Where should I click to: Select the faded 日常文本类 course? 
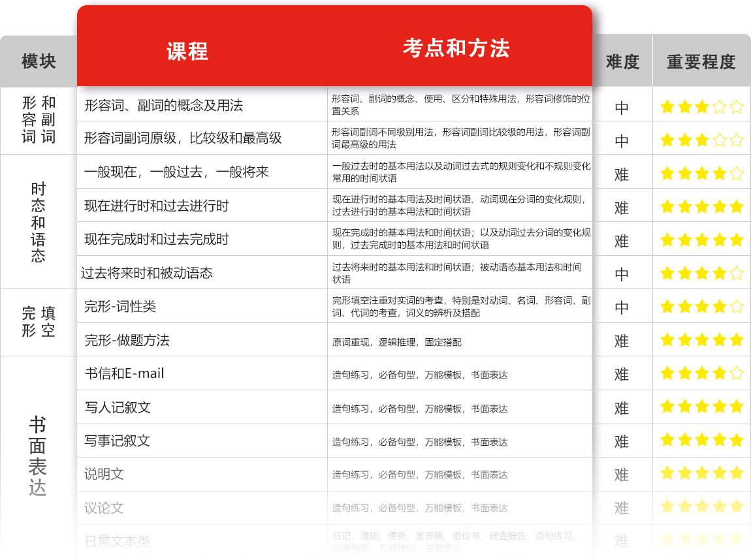pyautogui.click(x=118, y=541)
